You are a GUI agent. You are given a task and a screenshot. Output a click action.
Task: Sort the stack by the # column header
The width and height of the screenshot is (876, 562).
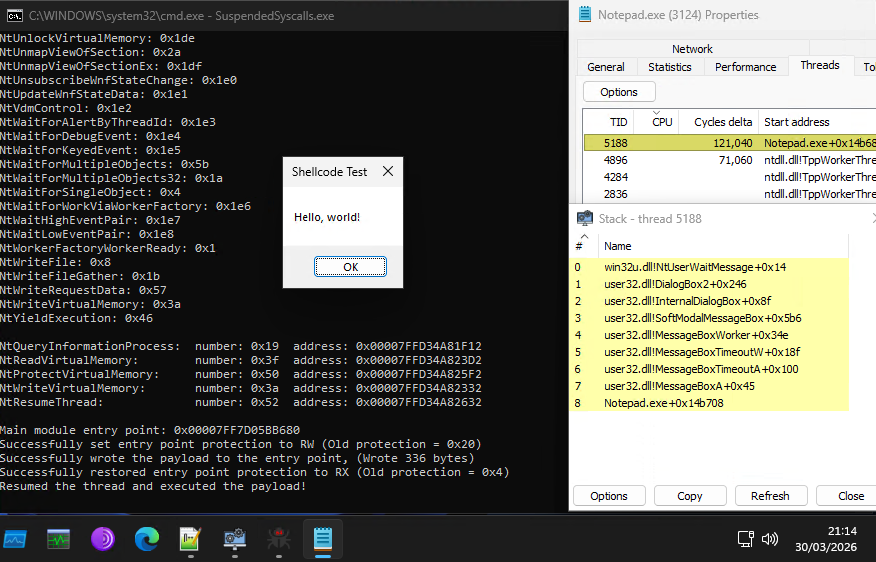[x=584, y=246]
